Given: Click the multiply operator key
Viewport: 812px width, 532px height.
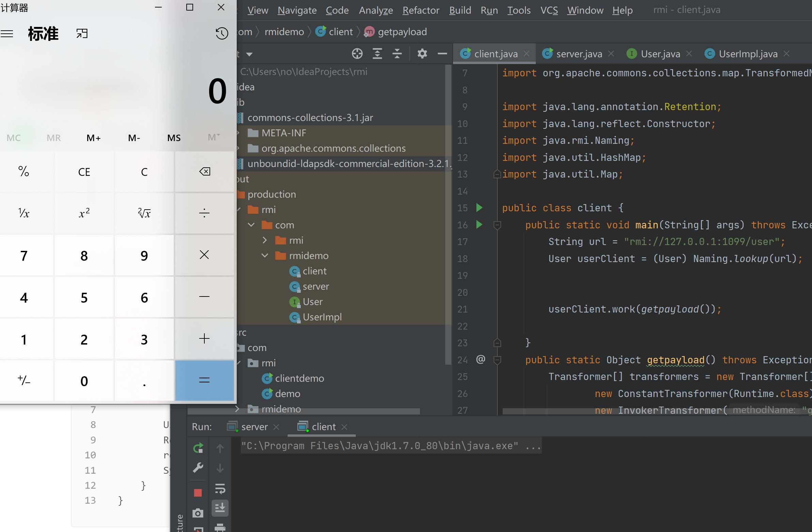Looking at the screenshot, I should tap(204, 255).
